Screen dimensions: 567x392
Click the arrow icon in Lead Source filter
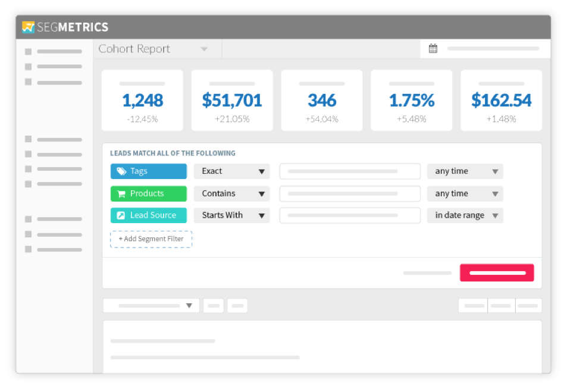tap(121, 215)
